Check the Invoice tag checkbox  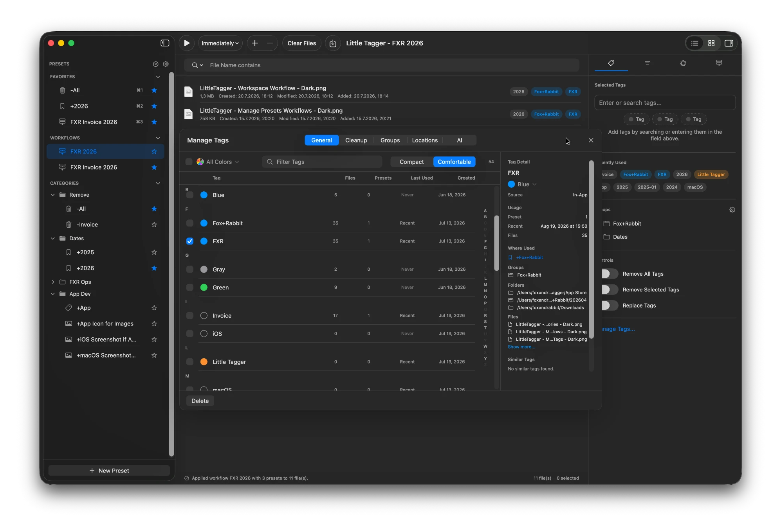coord(190,315)
